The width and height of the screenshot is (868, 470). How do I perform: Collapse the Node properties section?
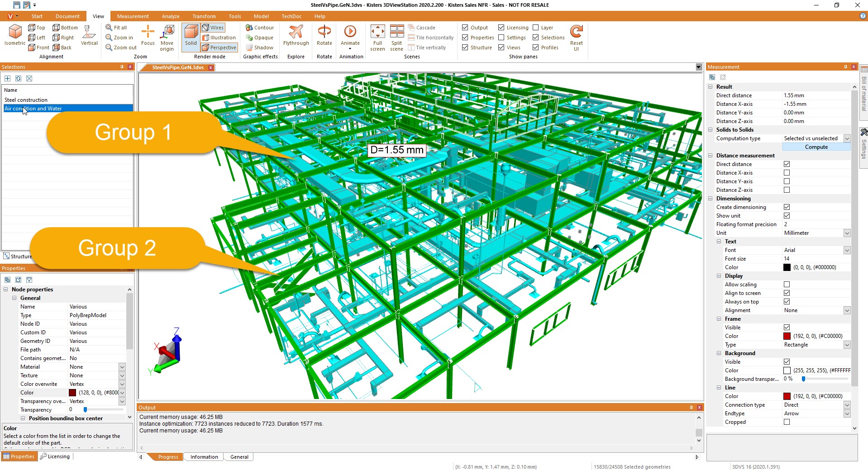5,290
